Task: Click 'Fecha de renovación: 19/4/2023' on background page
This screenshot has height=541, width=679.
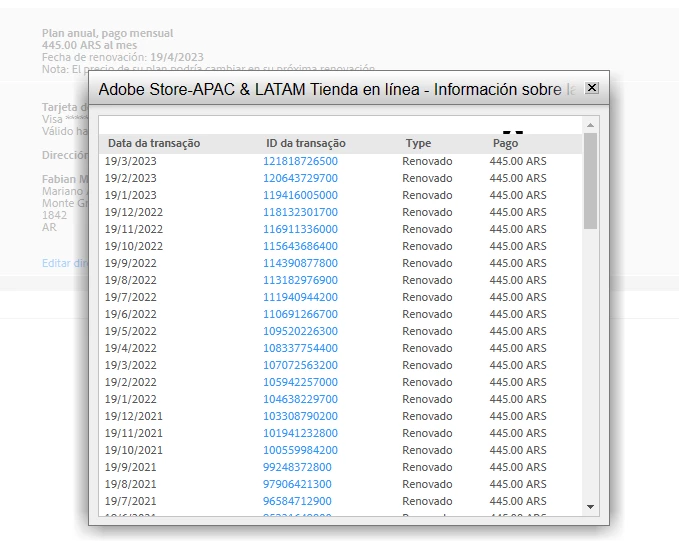Action: click(123, 57)
